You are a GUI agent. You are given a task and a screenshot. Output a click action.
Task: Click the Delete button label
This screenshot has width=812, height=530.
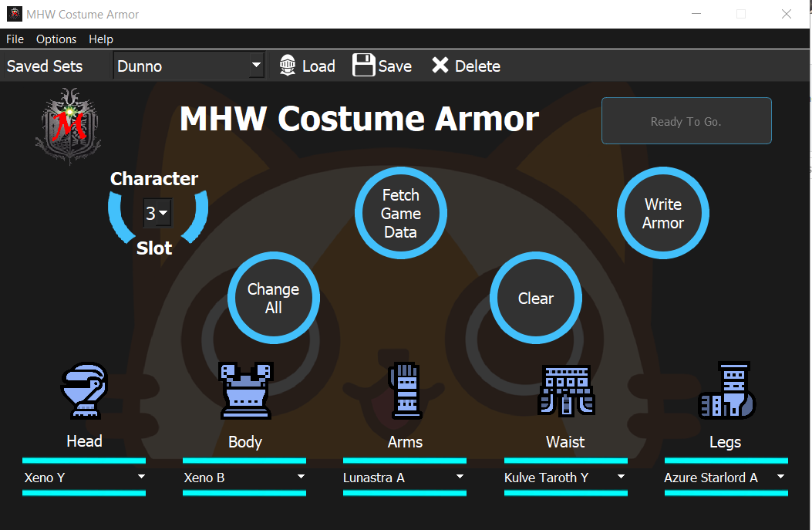pyautogui.click(x=477, y=66)
